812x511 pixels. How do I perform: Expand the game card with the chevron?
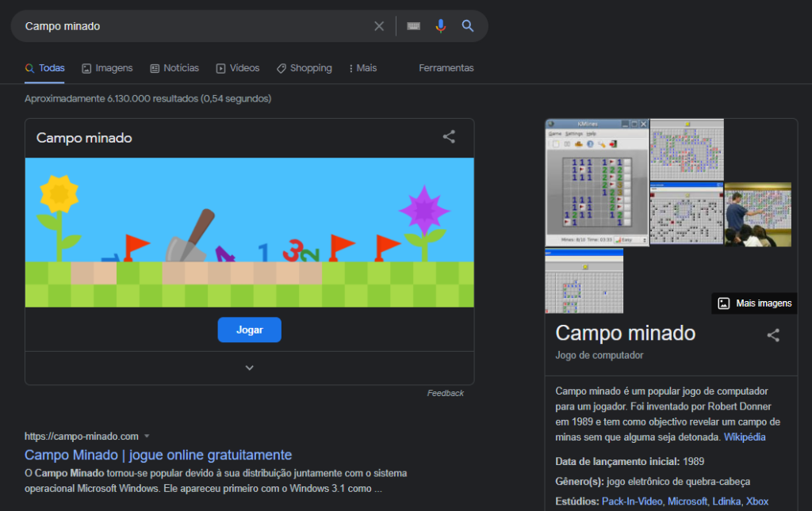pyautogui.click(x=250, y=368)
